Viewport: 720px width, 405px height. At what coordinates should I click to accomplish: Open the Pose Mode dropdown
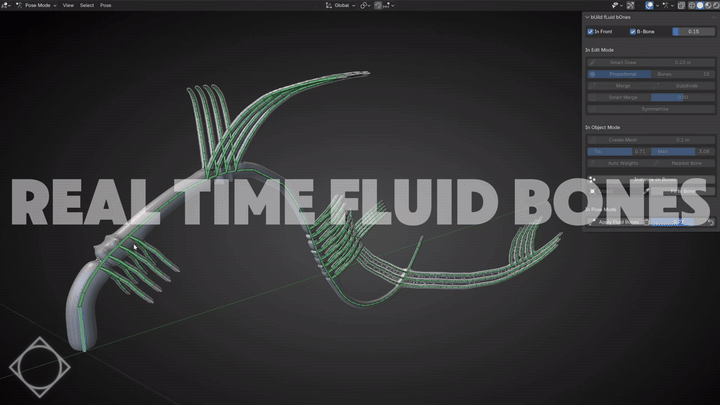[x=36, y=5]
